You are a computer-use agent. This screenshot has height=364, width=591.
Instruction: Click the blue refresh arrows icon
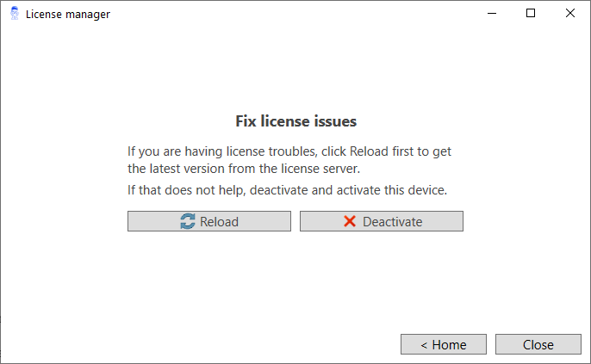(x=188, y=221)
